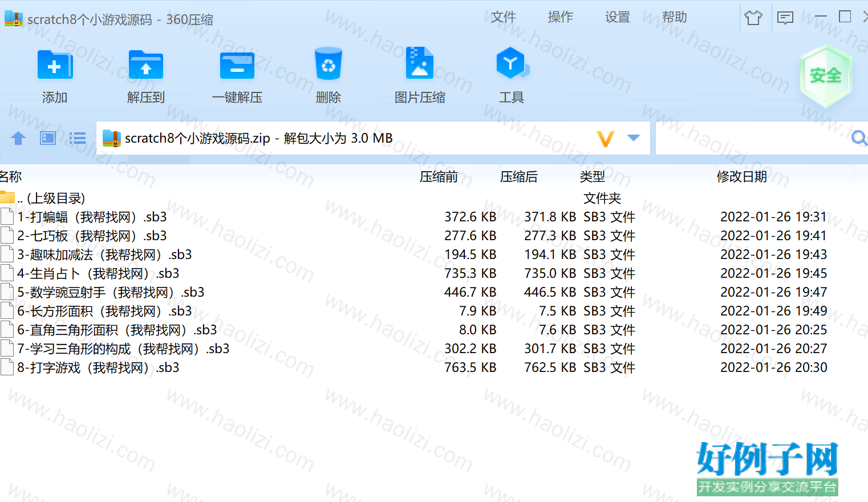This screenshot has width=868, height=502.
Task: Select file 8-打字游戏（我帮找网）.sb3
Action: coord(98,367)
